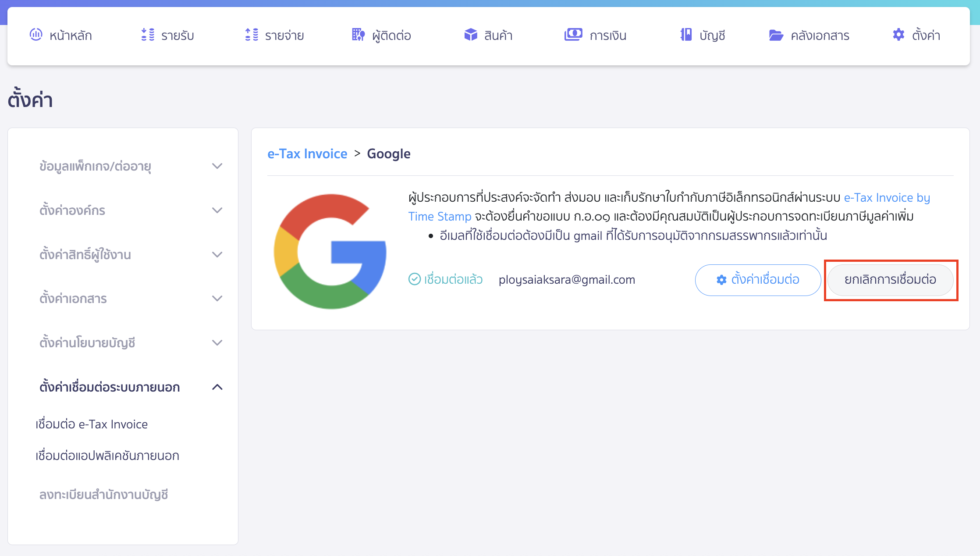Open เชื่อมต่อ e-Tax Invoice sidebar item
The width and height of the screenshot is (980, 556).
[92, 424]
